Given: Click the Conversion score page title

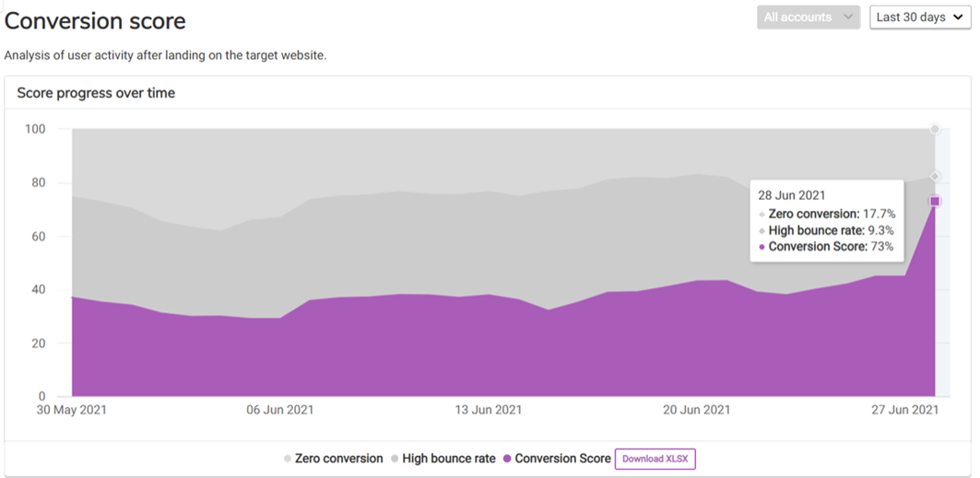Looking at the screenshot, I should click(95, 21).
